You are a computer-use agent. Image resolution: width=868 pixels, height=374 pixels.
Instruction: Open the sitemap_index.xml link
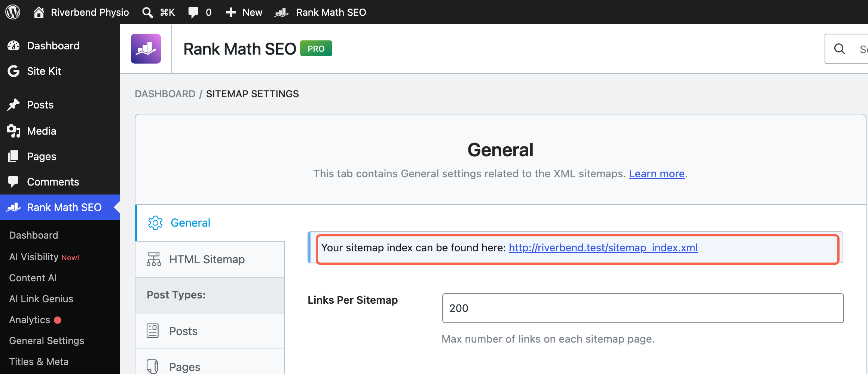[603, 248]
